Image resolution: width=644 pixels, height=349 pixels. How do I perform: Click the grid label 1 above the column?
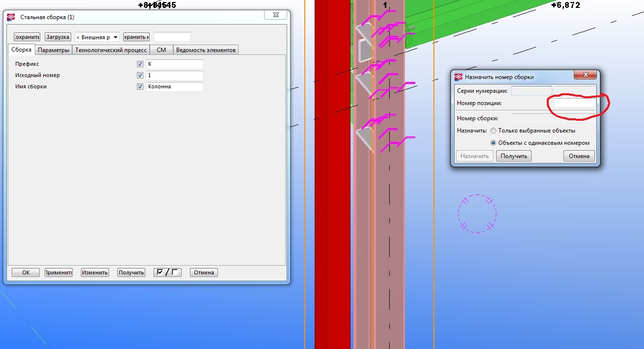click(385, 5)
